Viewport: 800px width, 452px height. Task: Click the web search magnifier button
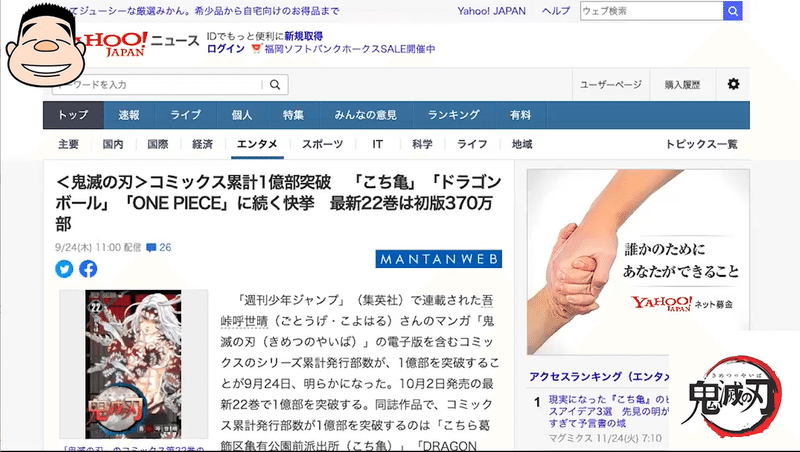pos(732,11)
